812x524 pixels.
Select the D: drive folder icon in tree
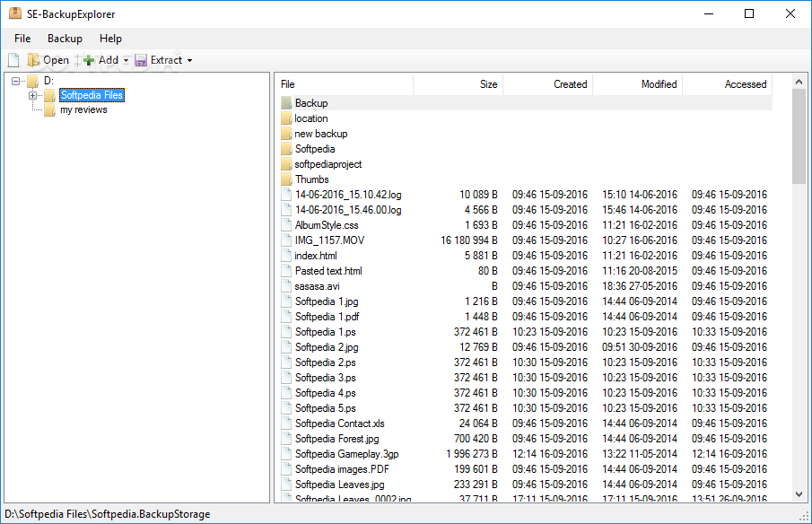(x=33, y=81)
